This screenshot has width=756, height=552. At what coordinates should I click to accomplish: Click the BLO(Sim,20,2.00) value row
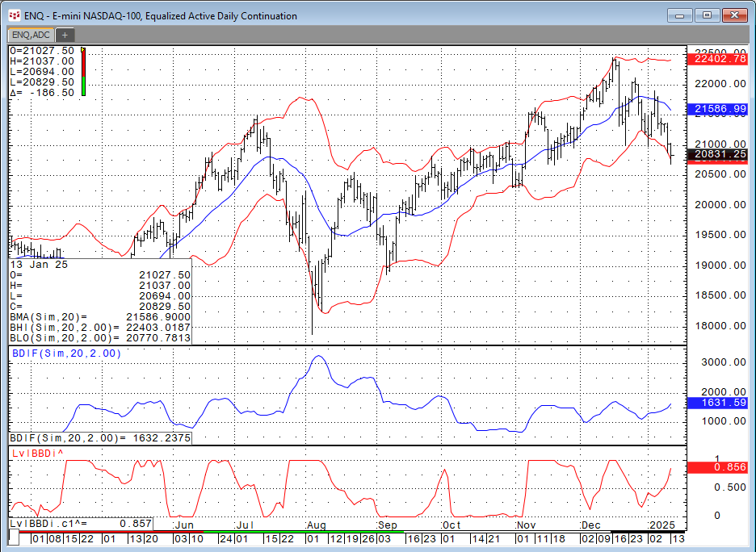(100, 337)
